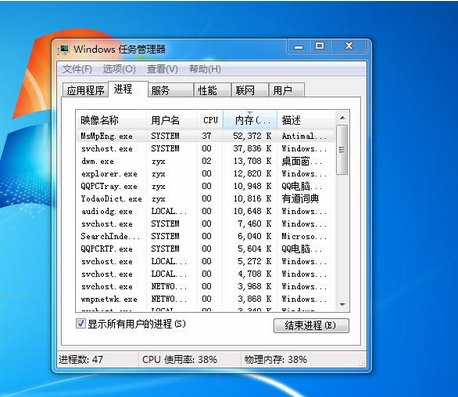Select the explorer.exe process row
Image resolution: width=458 pixels, height=397 pixels.
(205, 174)
